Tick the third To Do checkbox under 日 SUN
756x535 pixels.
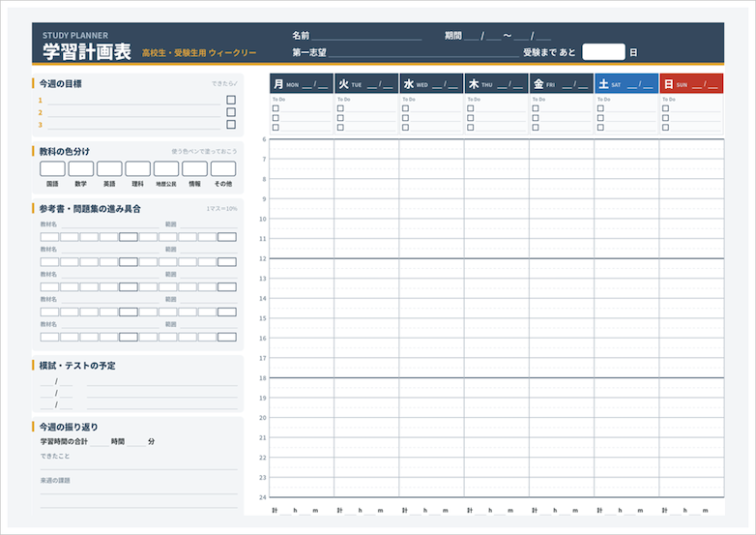[666, 128]
